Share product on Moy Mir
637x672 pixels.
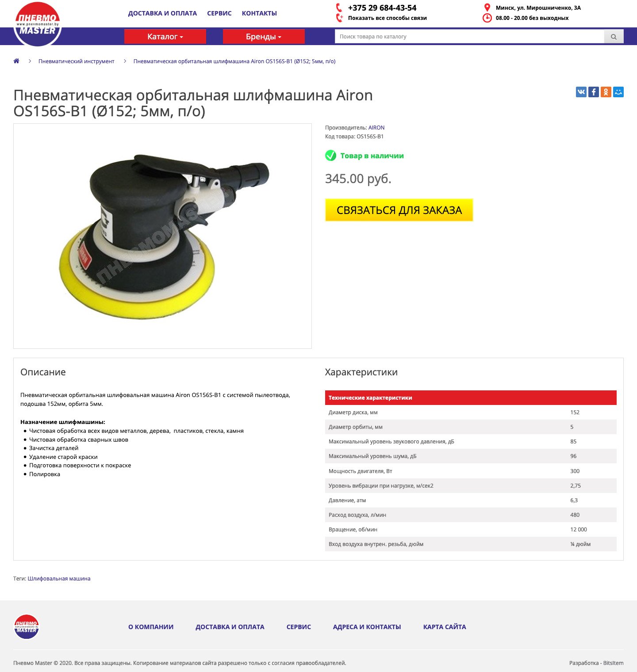[618, 92]
